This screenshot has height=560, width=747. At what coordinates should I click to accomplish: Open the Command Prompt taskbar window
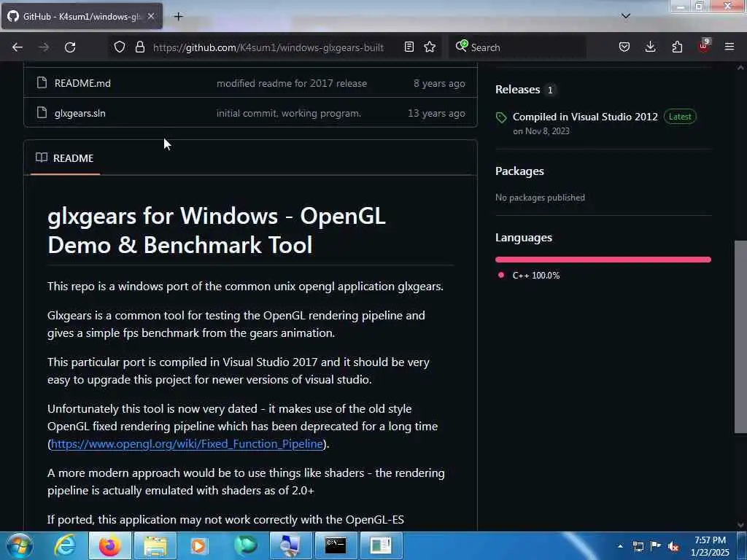[336, 545]
